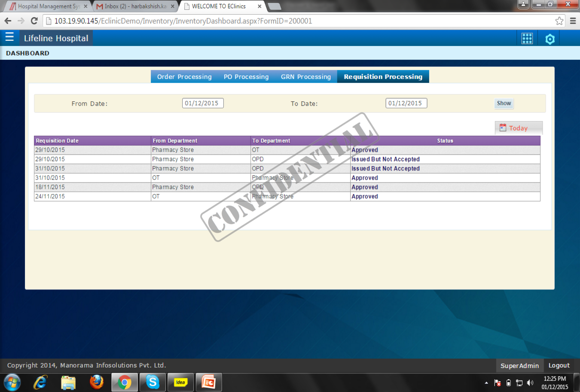Screen dimensions: 580x392
Task: Click the SuperAdmin user label
Action: (x=519, y=365)
